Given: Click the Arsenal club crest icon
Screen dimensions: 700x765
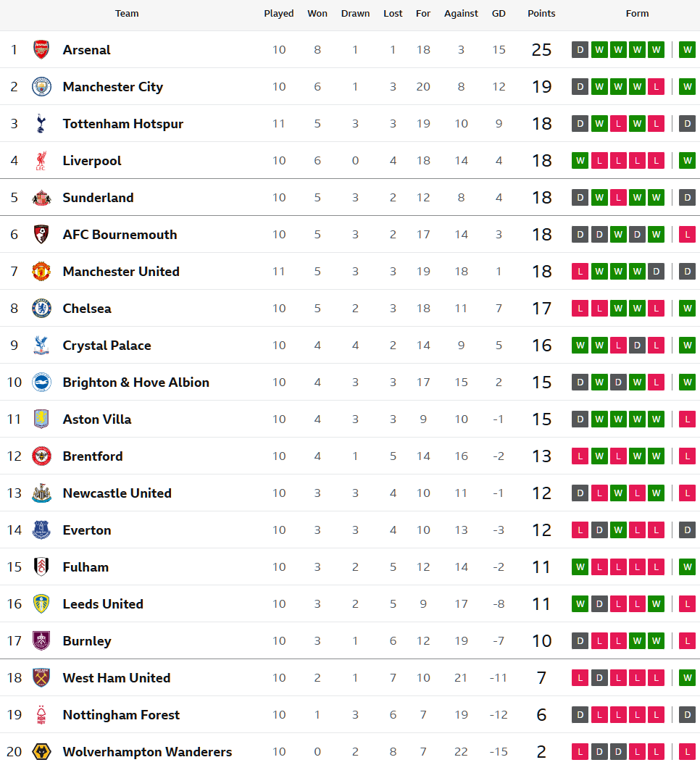Looking at the screenshot, I should pos(41,50).
